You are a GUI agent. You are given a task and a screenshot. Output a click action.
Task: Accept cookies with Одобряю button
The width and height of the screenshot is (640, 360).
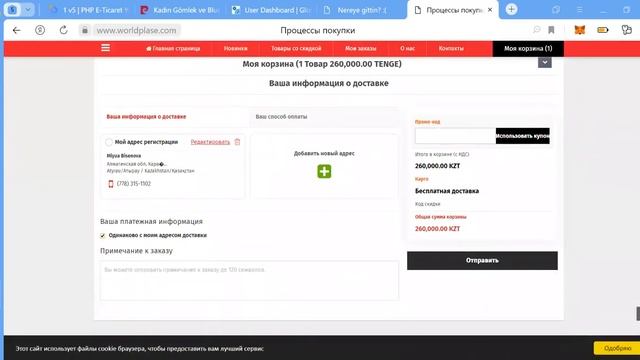617,349
